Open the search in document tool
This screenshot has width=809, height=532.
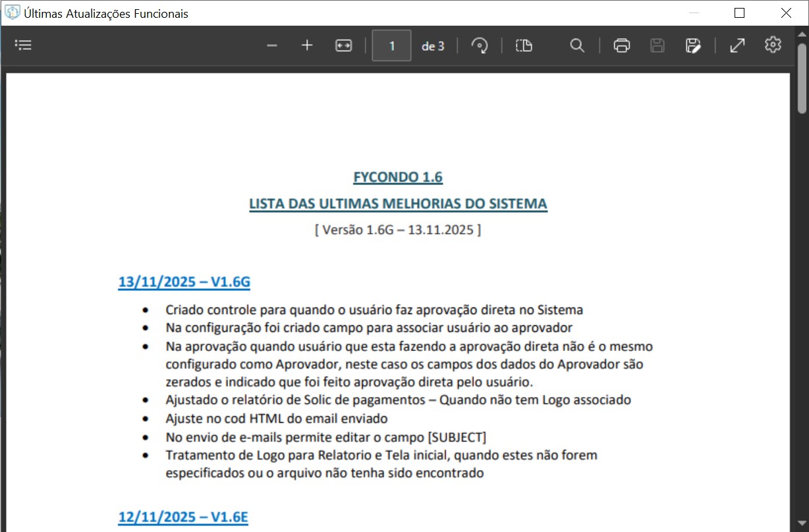click(577, 45)
